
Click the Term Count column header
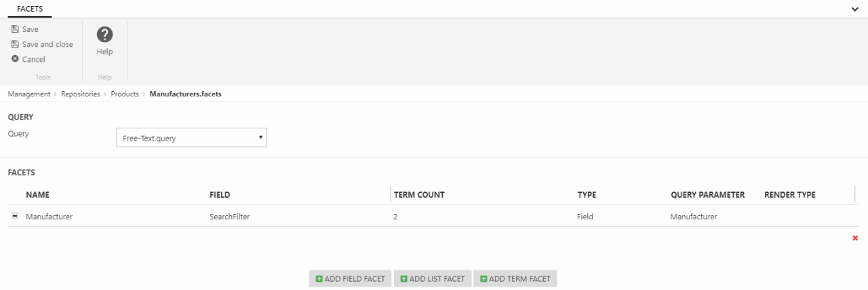click(x=419, y=195)
